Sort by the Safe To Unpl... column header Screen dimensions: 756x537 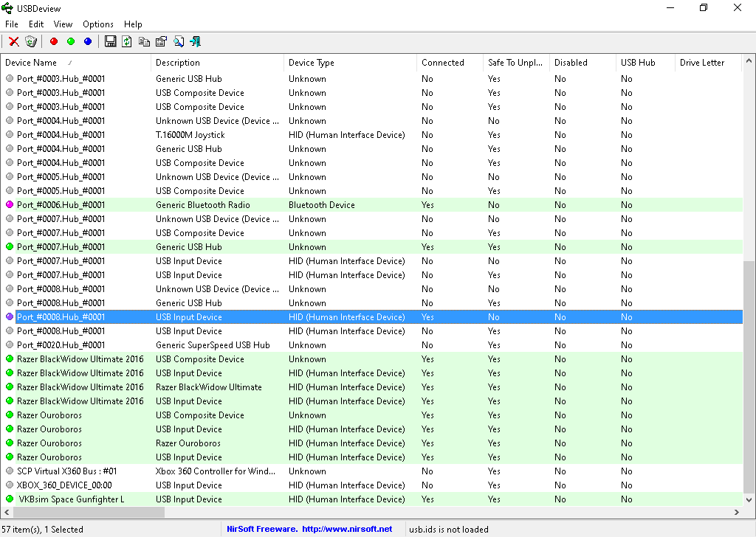click(x=516, y=63)
